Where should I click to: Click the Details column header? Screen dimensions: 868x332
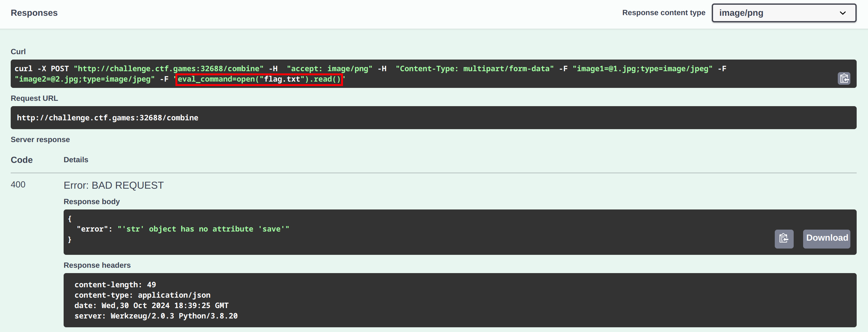[x=76, y=160]
